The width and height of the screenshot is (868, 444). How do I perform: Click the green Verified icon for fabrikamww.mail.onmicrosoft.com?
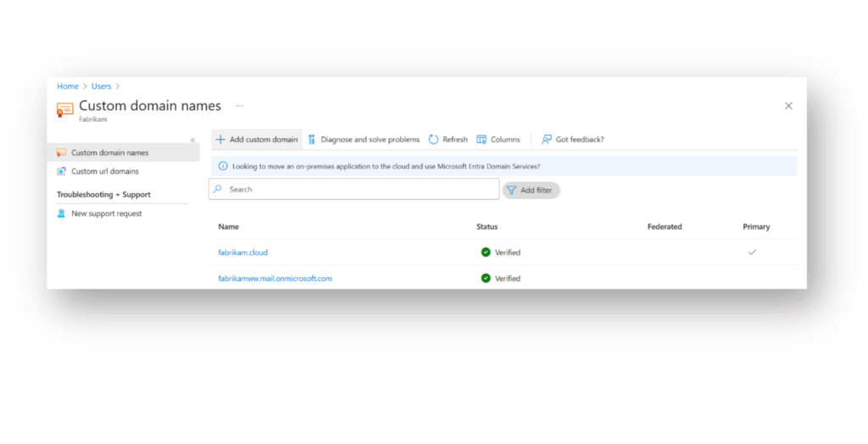click(486, 279)
